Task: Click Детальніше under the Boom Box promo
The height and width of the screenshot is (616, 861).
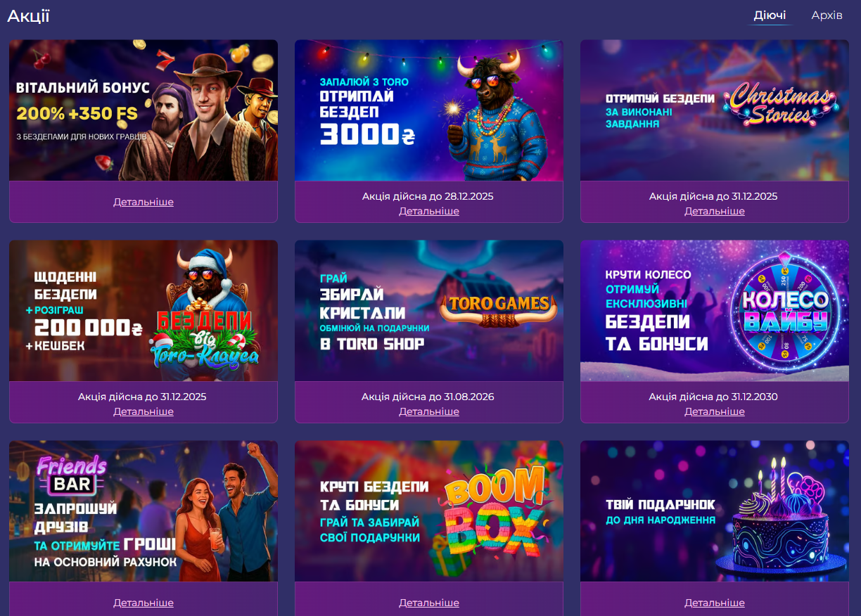Action: tap(429, 603)
